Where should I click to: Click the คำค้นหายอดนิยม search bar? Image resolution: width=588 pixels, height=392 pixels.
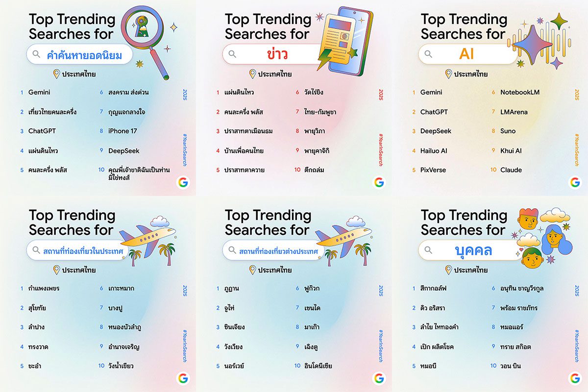[81, 54]
